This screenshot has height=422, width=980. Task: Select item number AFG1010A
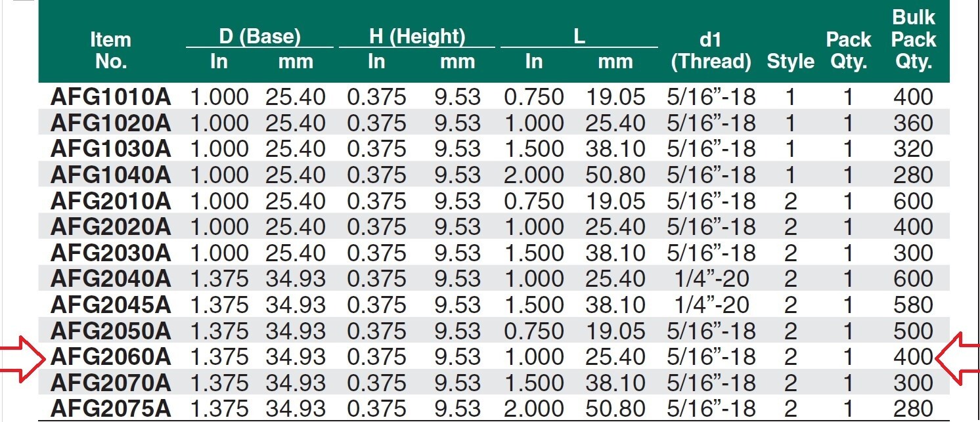coord(110,97)
